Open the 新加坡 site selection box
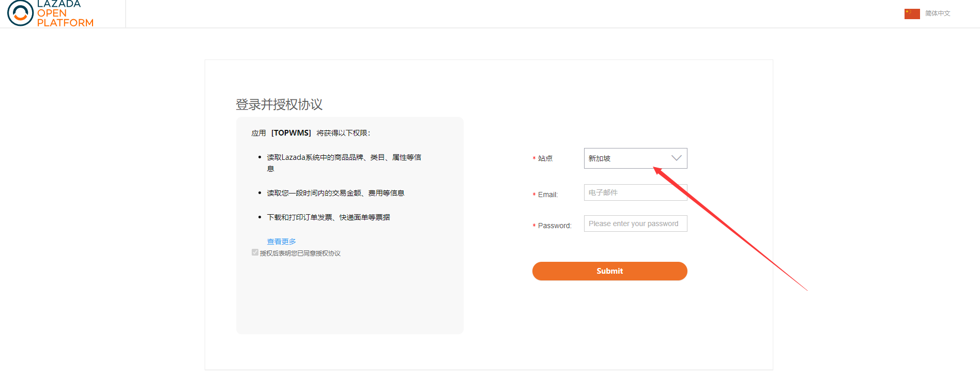980x387 pixels. pyautogui.click(x=625, y=158)
